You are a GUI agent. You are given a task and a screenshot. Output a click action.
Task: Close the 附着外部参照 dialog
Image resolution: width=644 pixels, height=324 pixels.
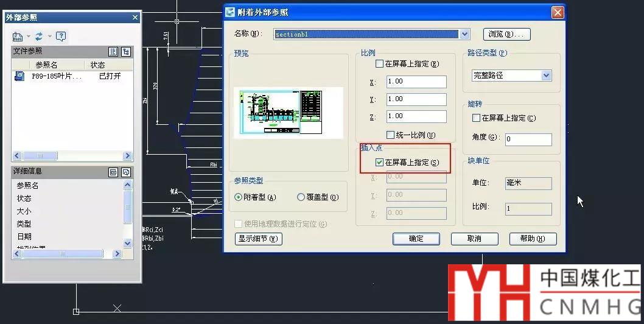coord(558,13)
